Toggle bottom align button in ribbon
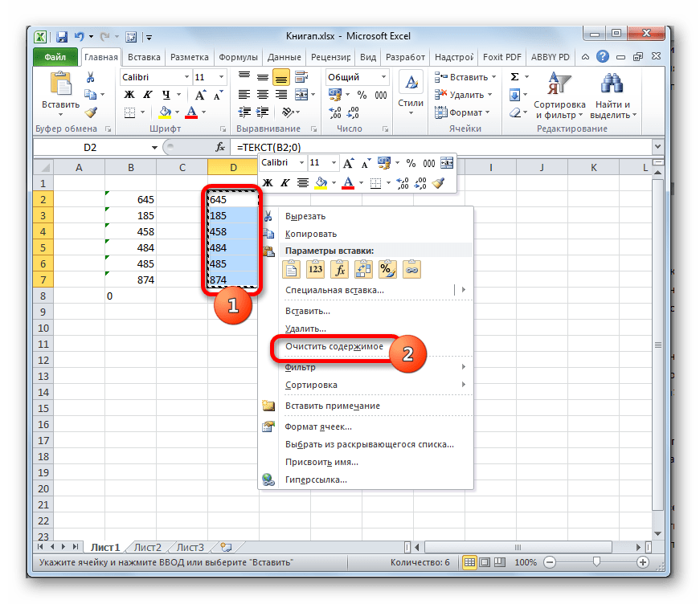700x604 pixels. pos(281,78)
